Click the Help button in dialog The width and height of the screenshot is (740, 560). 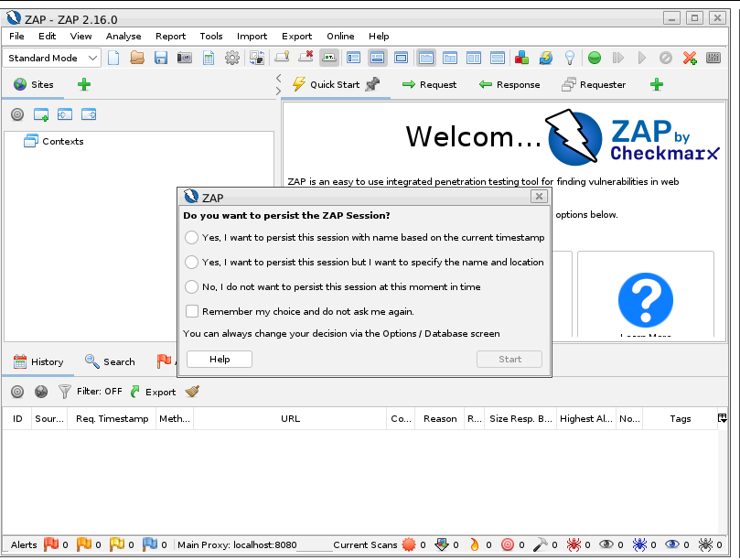click(220, 360)
